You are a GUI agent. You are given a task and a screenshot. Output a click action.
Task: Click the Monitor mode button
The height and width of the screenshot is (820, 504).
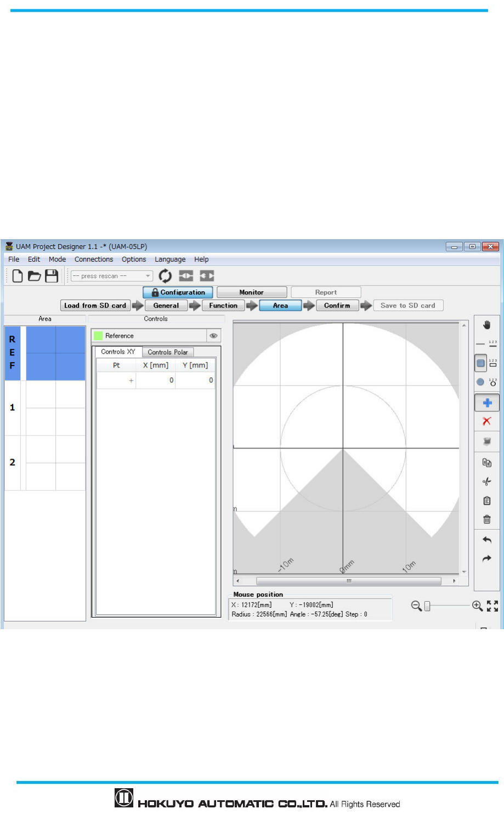click(x=252, y=292)
